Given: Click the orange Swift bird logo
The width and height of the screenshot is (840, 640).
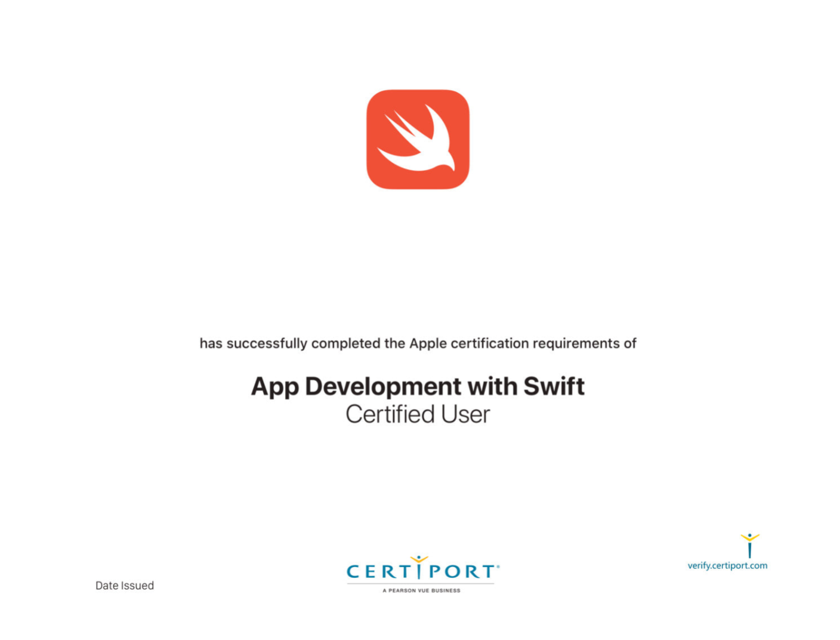Looking at the screenshot, I should click(418, 139).
